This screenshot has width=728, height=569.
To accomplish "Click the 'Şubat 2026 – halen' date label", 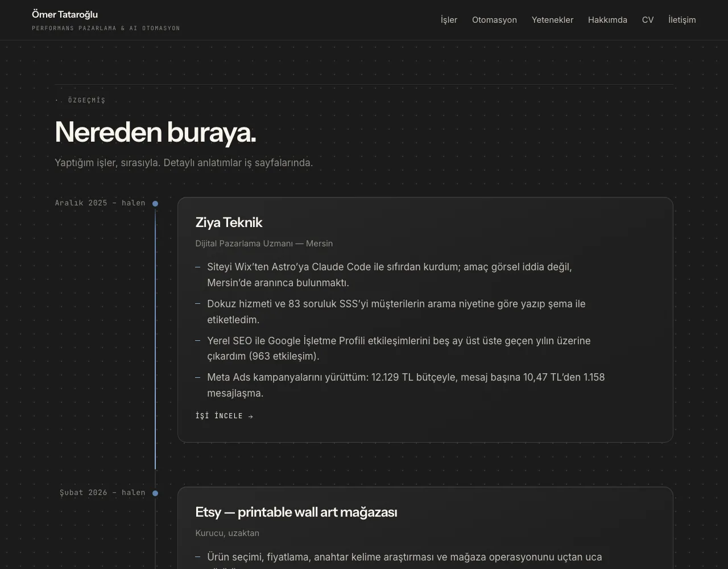I will click(102, 493).
